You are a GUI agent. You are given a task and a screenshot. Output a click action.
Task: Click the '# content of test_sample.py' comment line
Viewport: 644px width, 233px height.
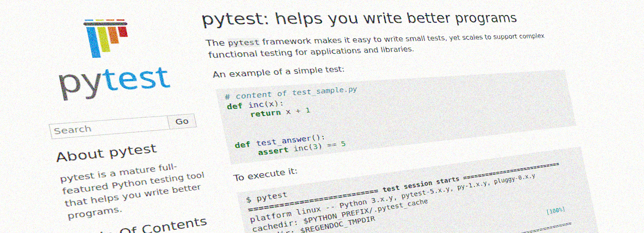click(291, 93)
